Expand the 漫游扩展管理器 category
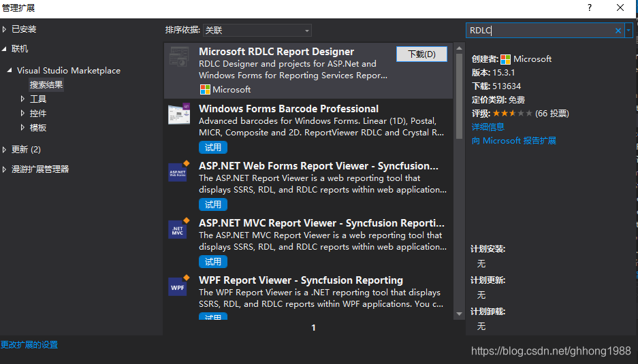The width and height of the screenshot is (638, 364). (x=5, y=169)
